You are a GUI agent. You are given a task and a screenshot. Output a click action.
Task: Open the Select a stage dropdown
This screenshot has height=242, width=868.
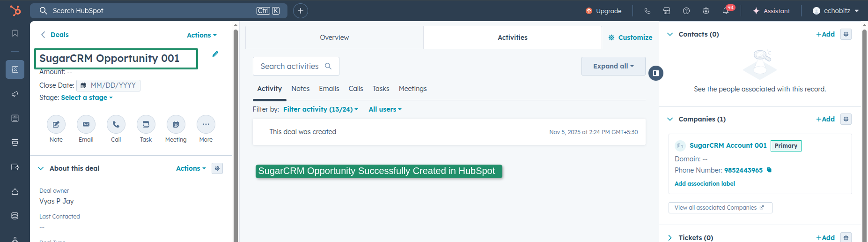[87, 98]
